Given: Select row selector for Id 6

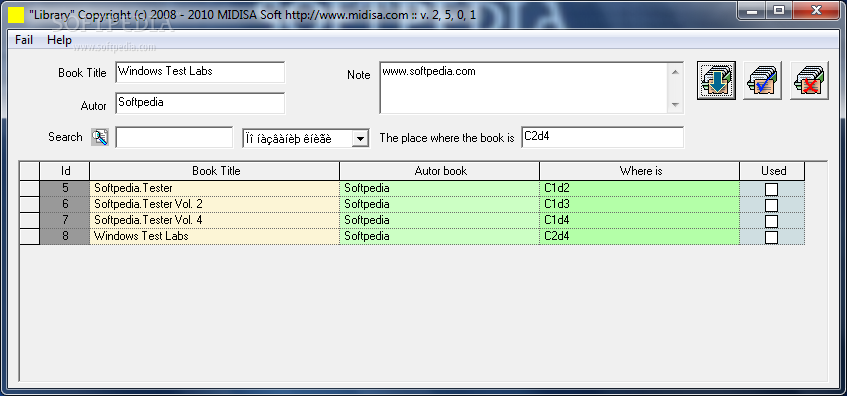Looking at the screenshot, I should pos(30,204).
